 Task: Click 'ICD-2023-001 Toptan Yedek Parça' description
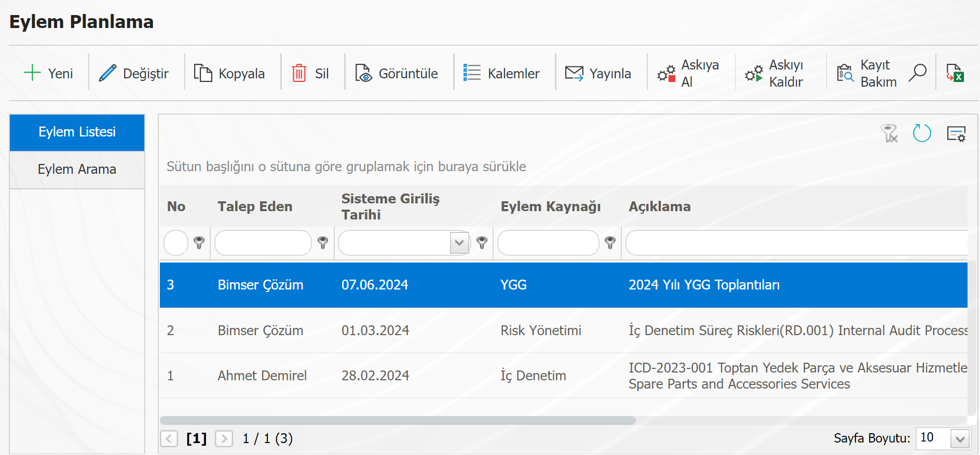(x=798, y=376)
